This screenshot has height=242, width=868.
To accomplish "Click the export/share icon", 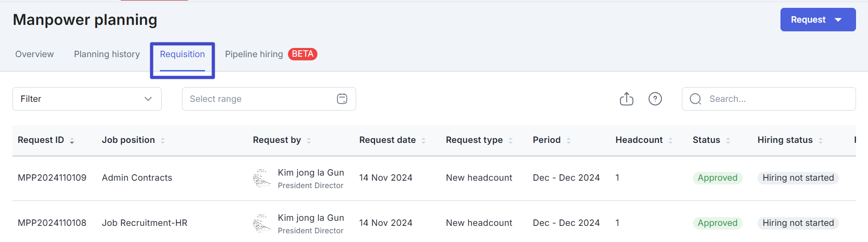I will click(627, 99).
